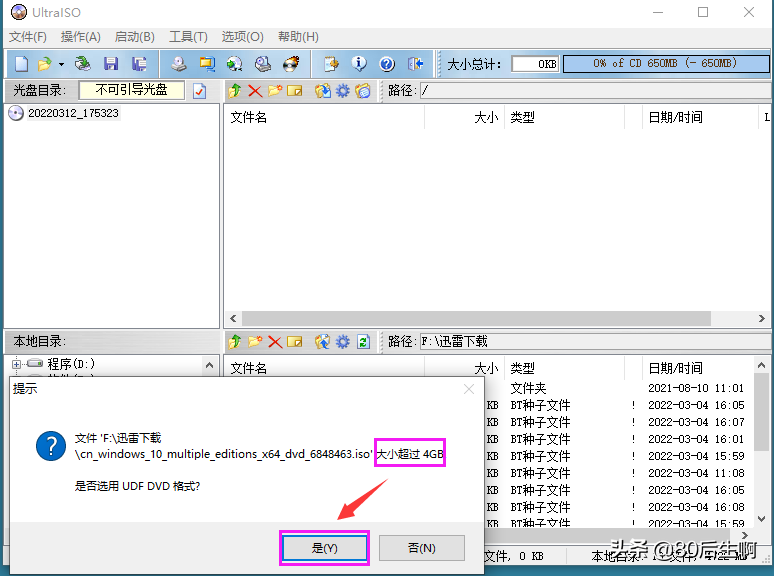Click the blue Help question mark icon
This screenshot has width=774, height=576.
387,64
